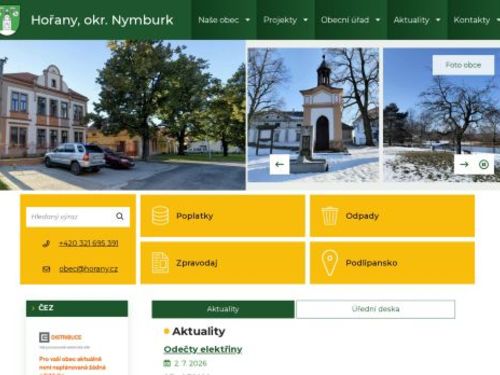Expand the Naše obec dropdown arrow

click(248, 20)
